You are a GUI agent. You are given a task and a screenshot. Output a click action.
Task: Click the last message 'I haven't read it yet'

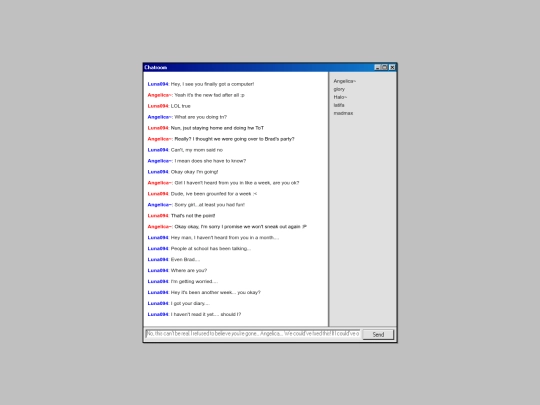206,314
